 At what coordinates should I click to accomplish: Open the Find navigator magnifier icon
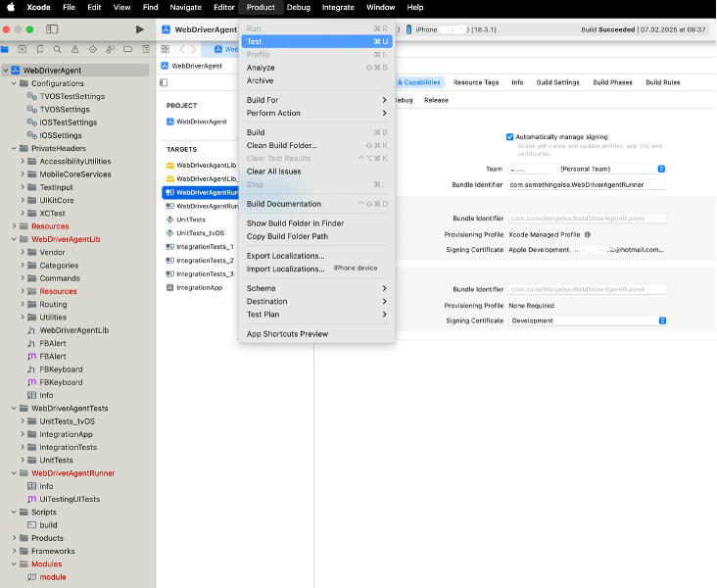(57, 49)
